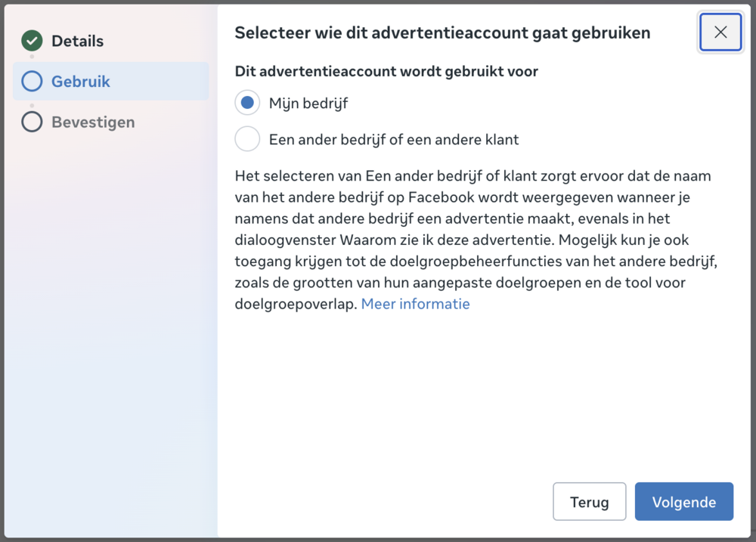Click the Gebruik step marker in the sidebar

[76, 81]
